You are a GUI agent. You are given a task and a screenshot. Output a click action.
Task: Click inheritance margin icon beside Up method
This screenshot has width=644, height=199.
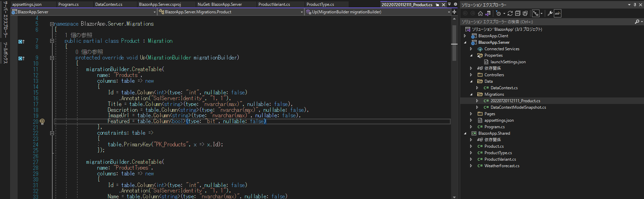[x=22, y=58]
